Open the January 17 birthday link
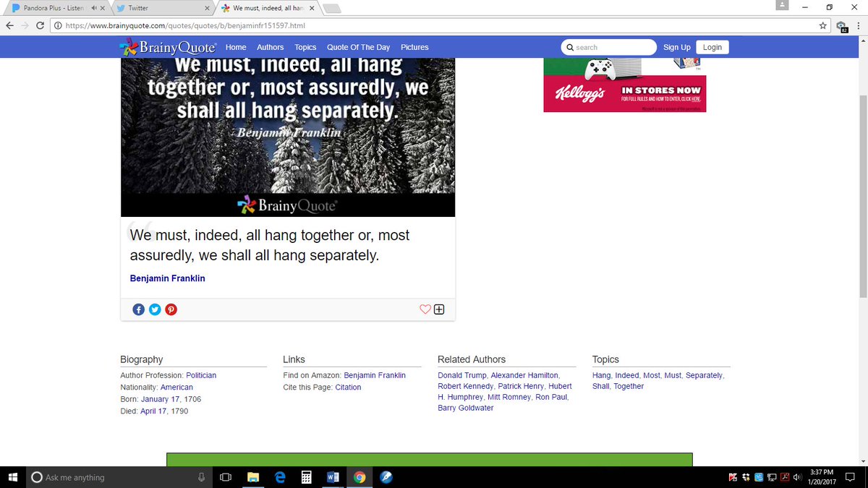The height and width of the screenshot is (488, 868). [x=160, y=399]
